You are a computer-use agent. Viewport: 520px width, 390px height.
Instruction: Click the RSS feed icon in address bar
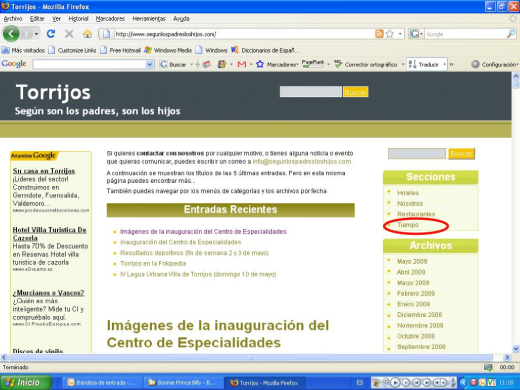click(x=379, y=34)
